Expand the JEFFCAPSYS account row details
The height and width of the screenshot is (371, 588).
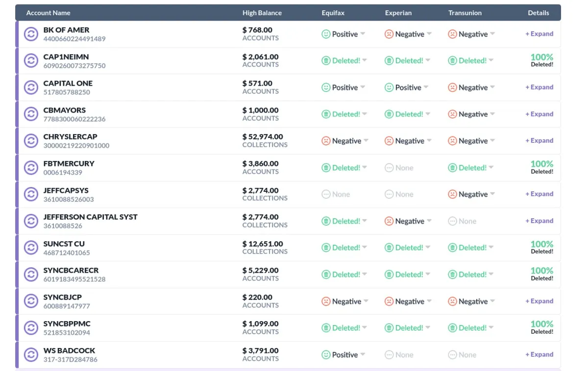click(x=539, y=194)
